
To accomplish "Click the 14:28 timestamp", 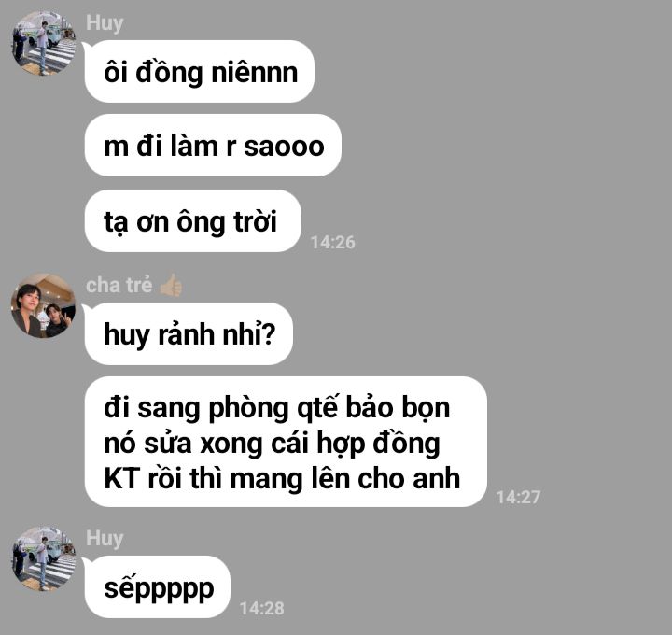I will click(261, 609).
